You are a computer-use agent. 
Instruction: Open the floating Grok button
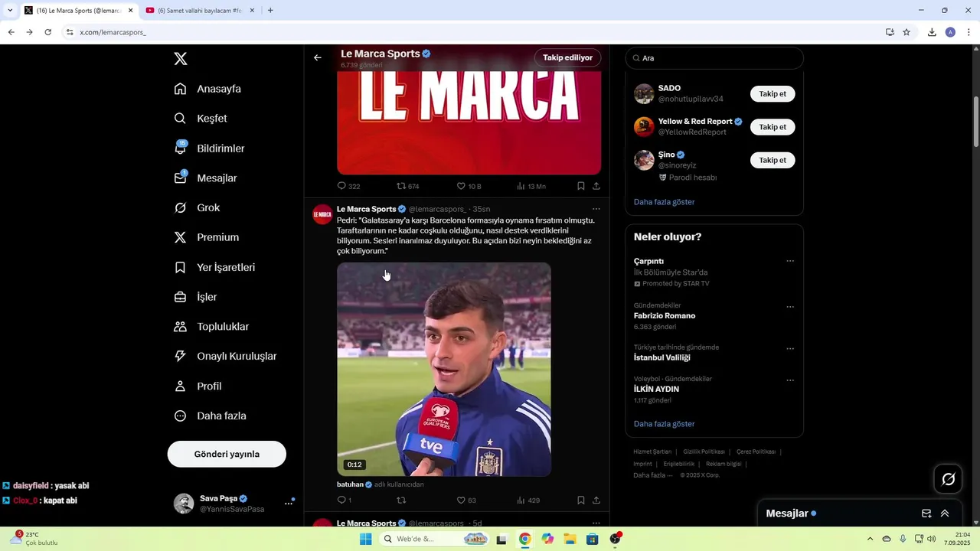pyautogui.click(x=949, y=479)
